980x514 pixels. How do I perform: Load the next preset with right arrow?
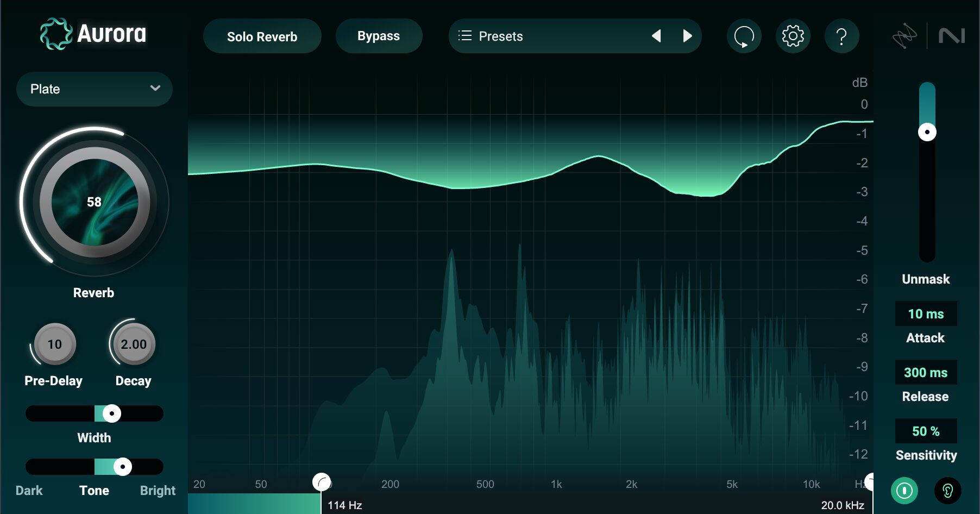pos(688,36)
